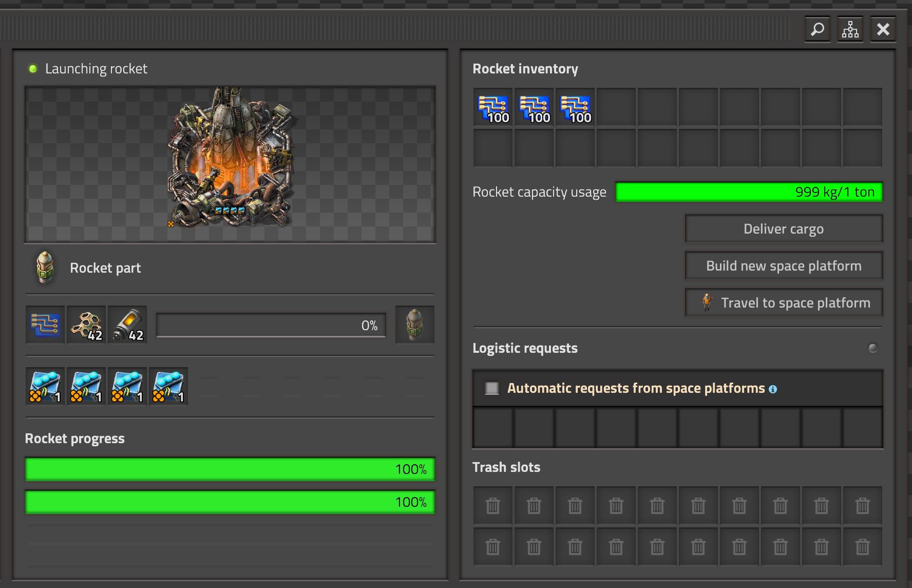Click the Rocket progress heading
912x588 pixels.
click(x=75, y=439)
